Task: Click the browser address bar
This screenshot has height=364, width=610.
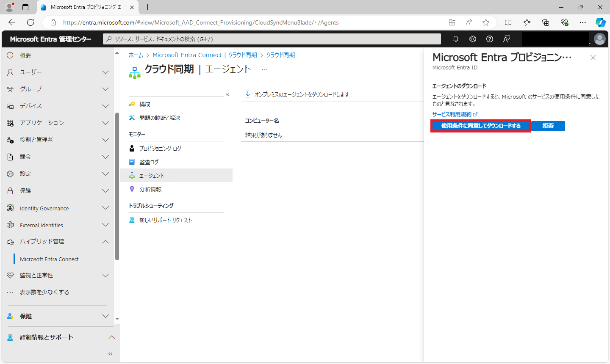Action: [254, 22]
